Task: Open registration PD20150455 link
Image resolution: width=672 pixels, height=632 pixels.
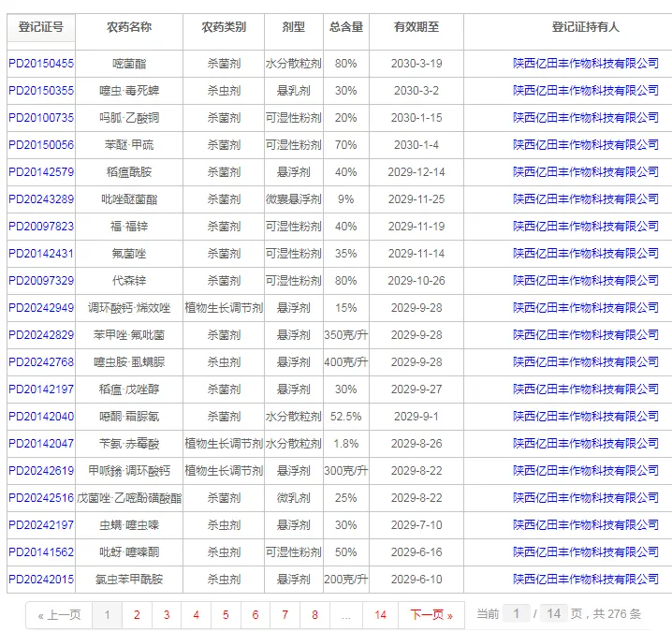Action: 41,64
